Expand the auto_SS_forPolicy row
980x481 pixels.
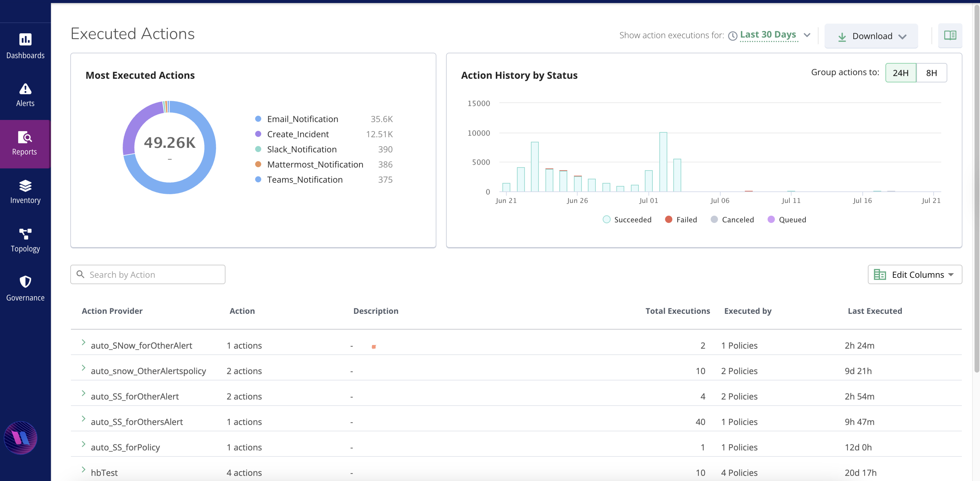83,444
